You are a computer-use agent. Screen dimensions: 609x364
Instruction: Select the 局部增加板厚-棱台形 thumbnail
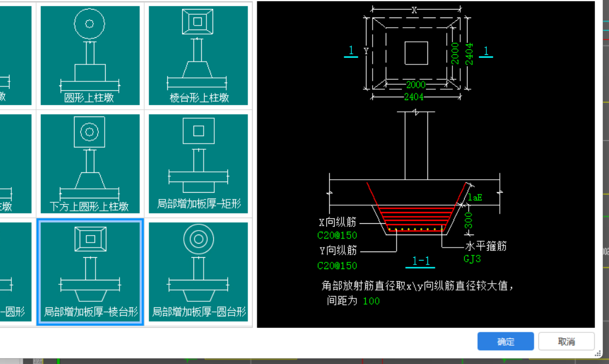(90, 272)
